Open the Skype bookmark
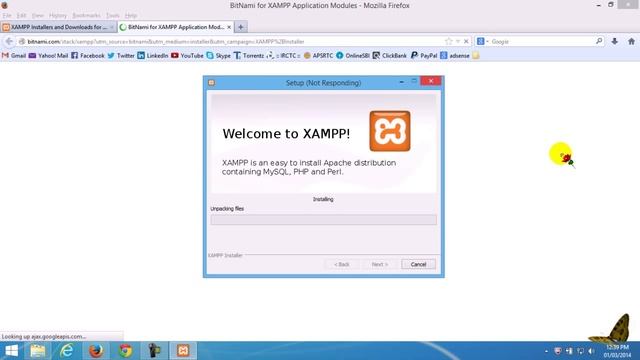Viewport: 640px width, 360px height. point(219,56)
